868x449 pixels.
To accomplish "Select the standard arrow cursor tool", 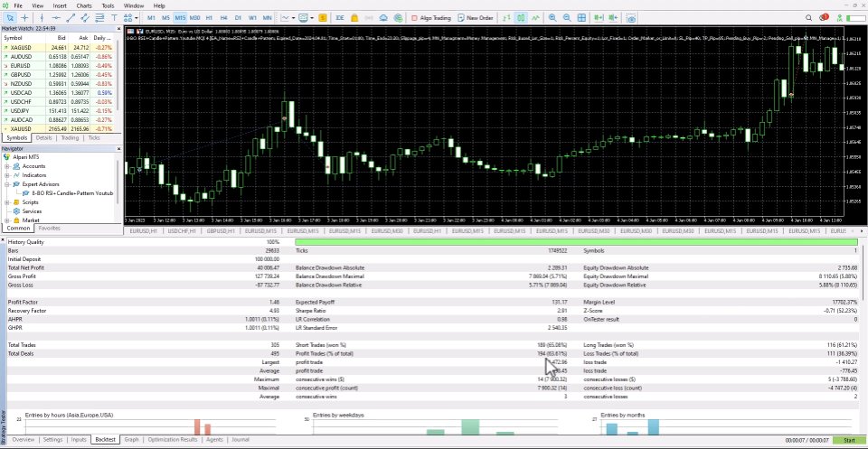I will [x=9, y=18].
